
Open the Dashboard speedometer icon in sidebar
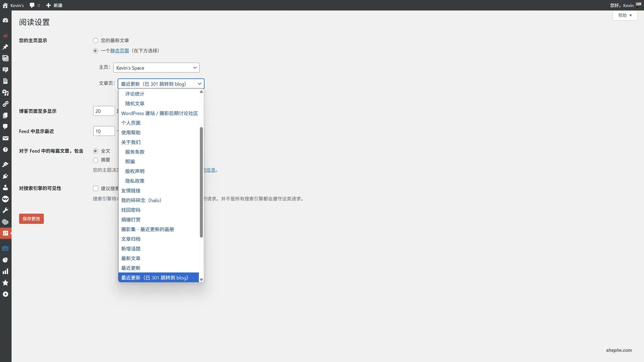click(x=5, y=20)
